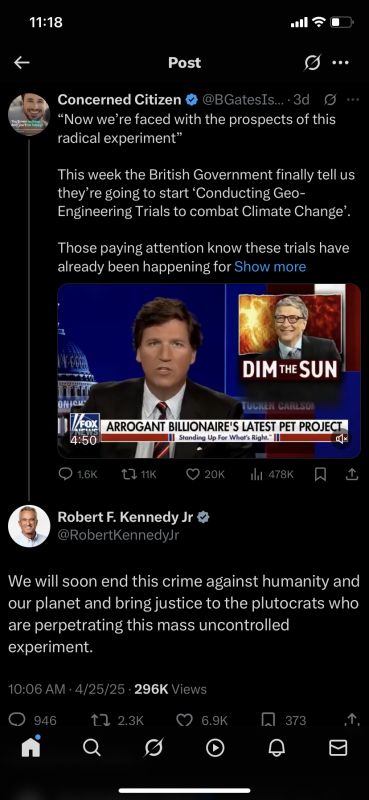Screen dimensions: 369x800
Task: Open the @RobertKennedyJr handle link
Action: 118,535
